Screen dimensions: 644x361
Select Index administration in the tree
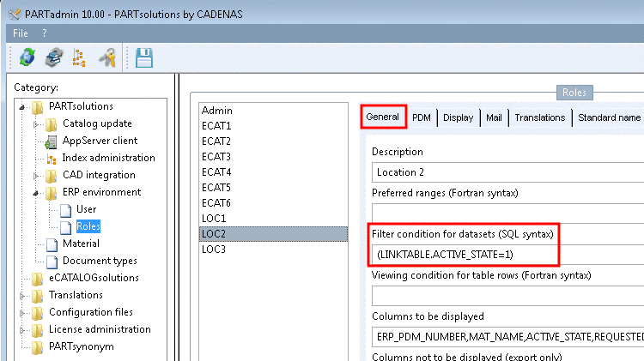click(108, 158)
